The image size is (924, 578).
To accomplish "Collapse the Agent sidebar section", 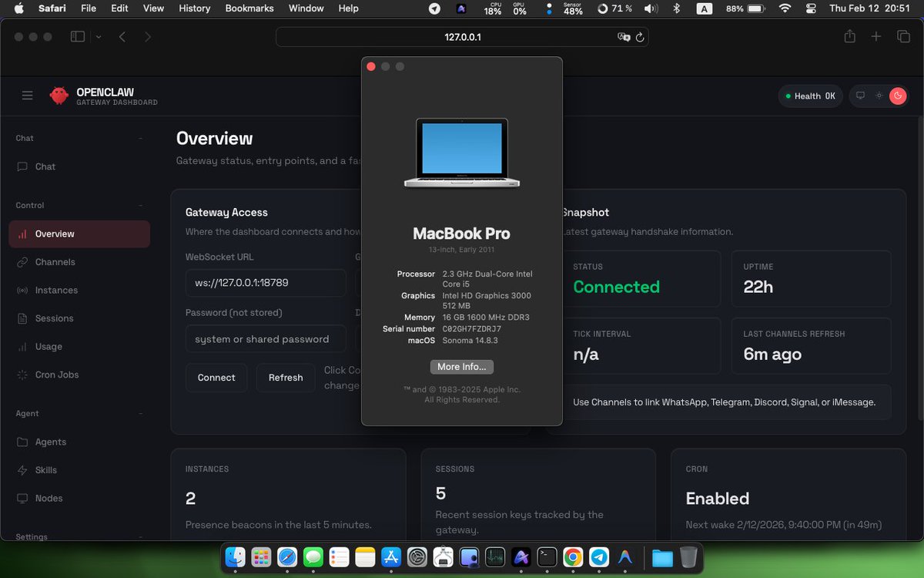I will tap(141, 413).
